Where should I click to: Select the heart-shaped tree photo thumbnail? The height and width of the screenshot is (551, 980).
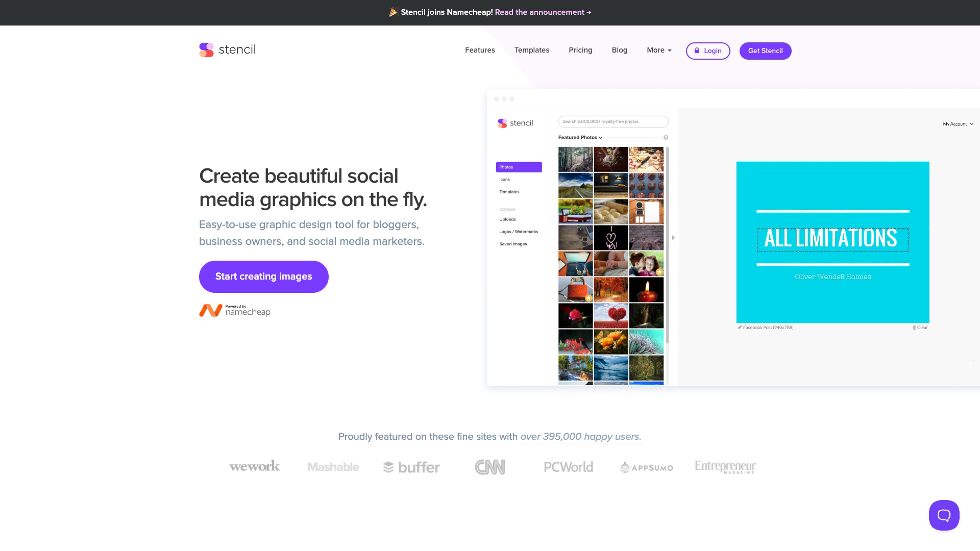(611, 316)
